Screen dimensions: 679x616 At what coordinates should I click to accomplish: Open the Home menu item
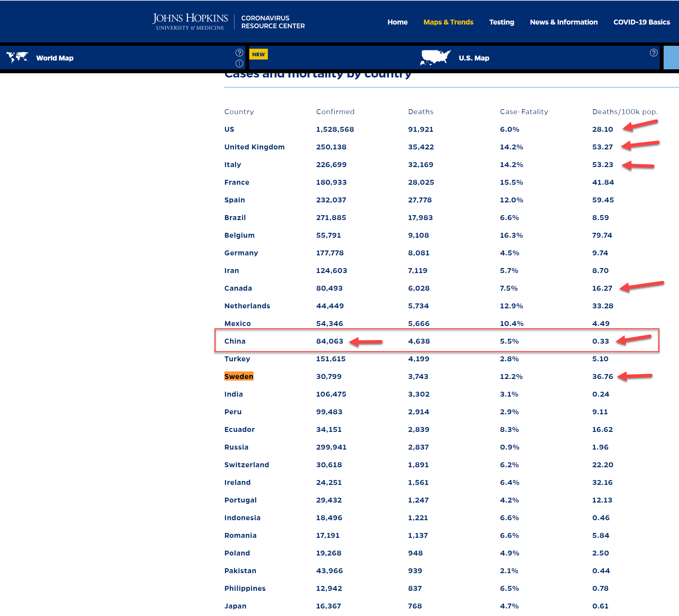point(397,22)
